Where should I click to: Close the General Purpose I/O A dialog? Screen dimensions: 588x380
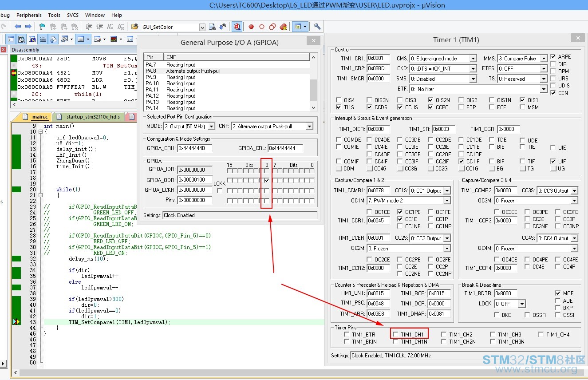[313, 40]
